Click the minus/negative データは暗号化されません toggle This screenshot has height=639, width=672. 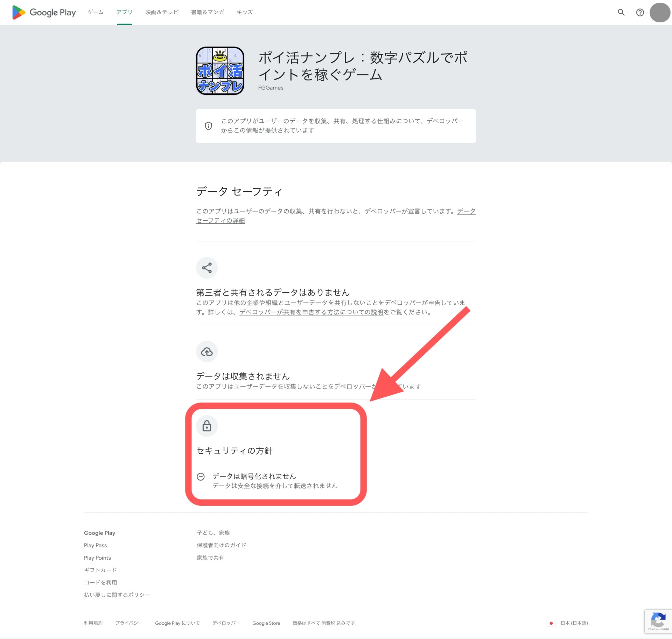(x=201, y=476)
